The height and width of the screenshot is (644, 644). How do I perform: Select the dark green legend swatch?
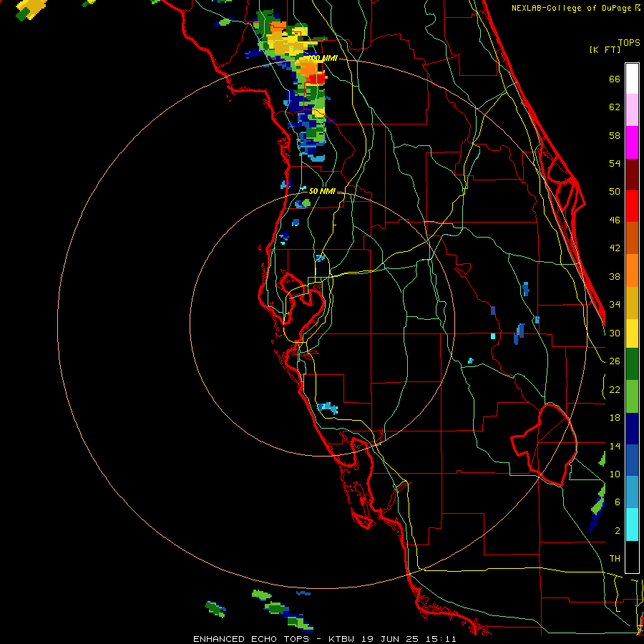pyautogui.click(x=632, y=364)
